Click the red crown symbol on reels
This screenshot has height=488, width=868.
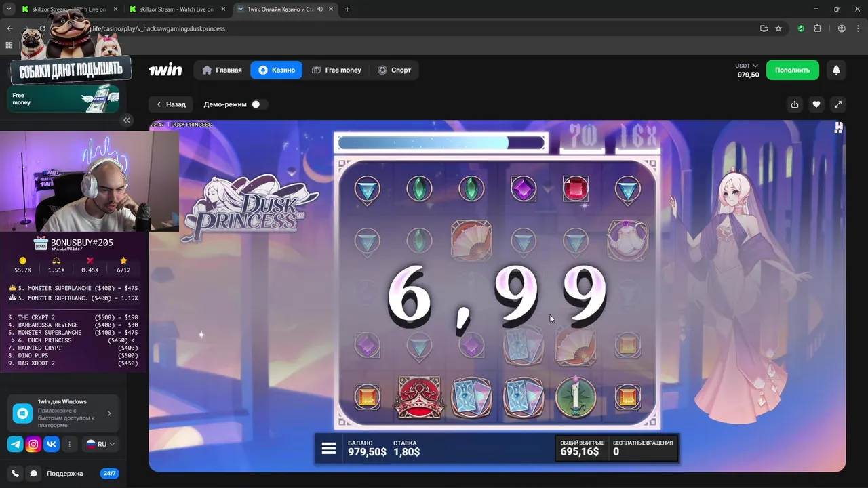419,397
